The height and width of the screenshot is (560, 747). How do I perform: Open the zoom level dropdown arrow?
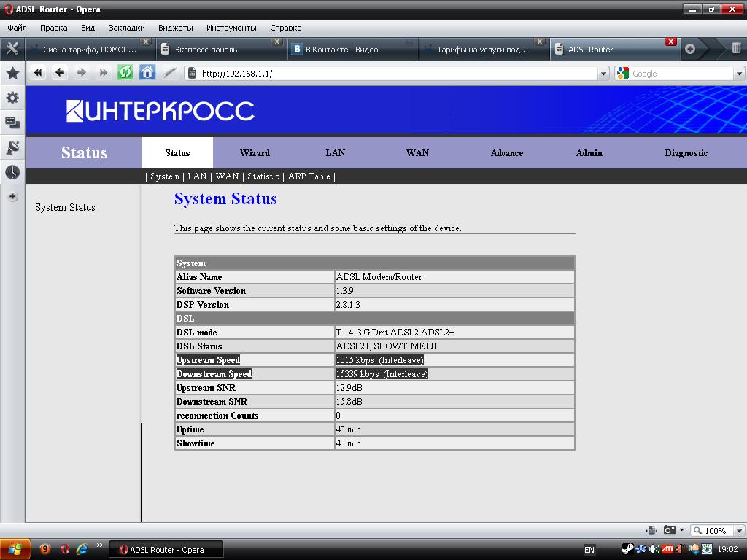pos(739,531)
